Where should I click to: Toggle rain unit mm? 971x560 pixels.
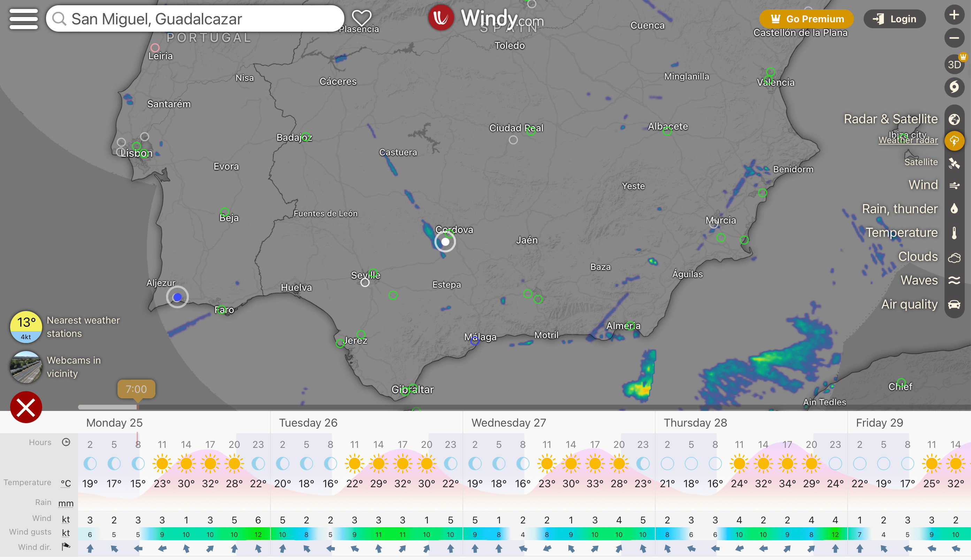[66, 503]
